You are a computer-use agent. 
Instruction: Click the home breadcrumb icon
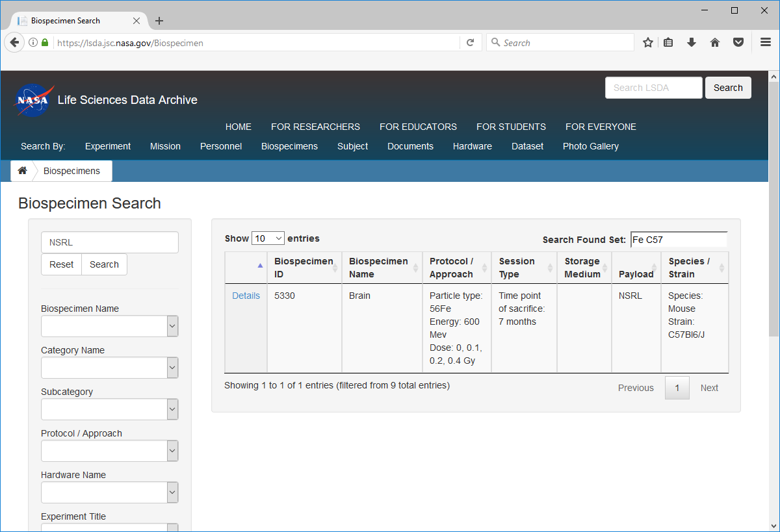(22, 171)
